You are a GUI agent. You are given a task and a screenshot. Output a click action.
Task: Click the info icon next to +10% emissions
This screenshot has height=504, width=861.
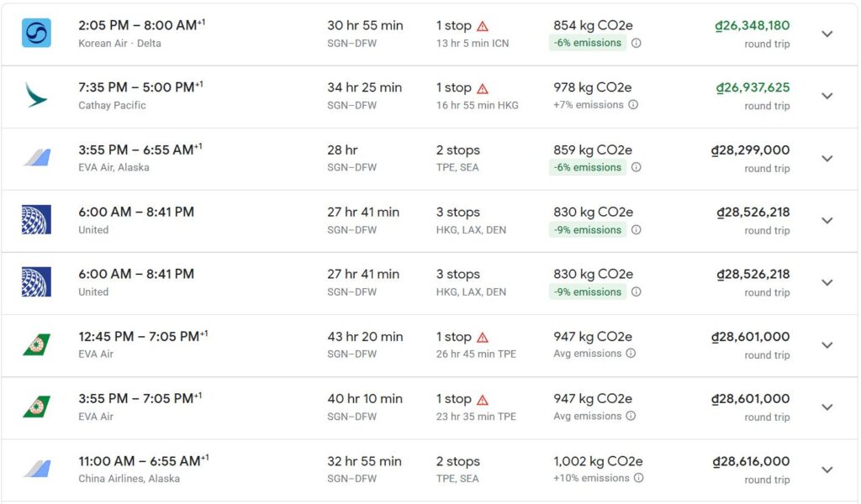639,478
